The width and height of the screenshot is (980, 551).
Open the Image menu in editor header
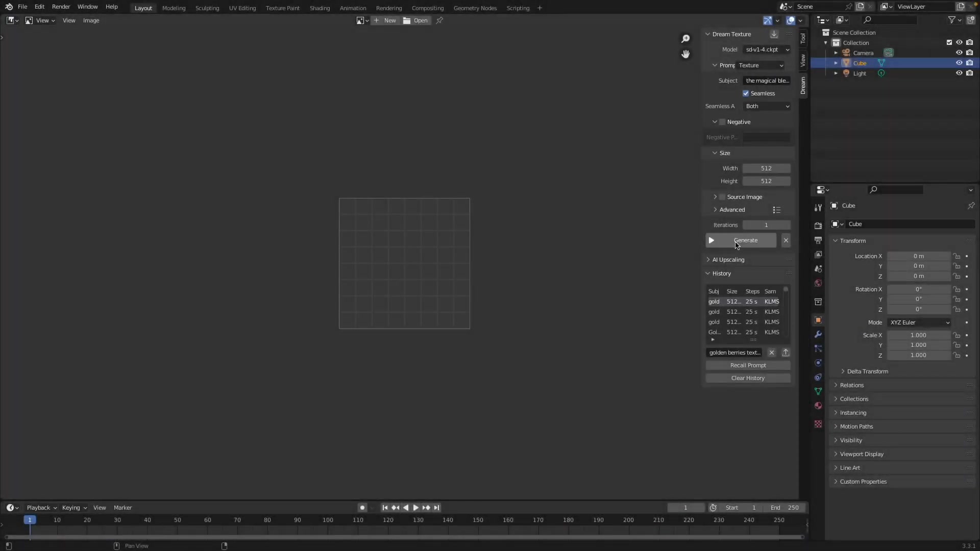(x=91, y=20)
